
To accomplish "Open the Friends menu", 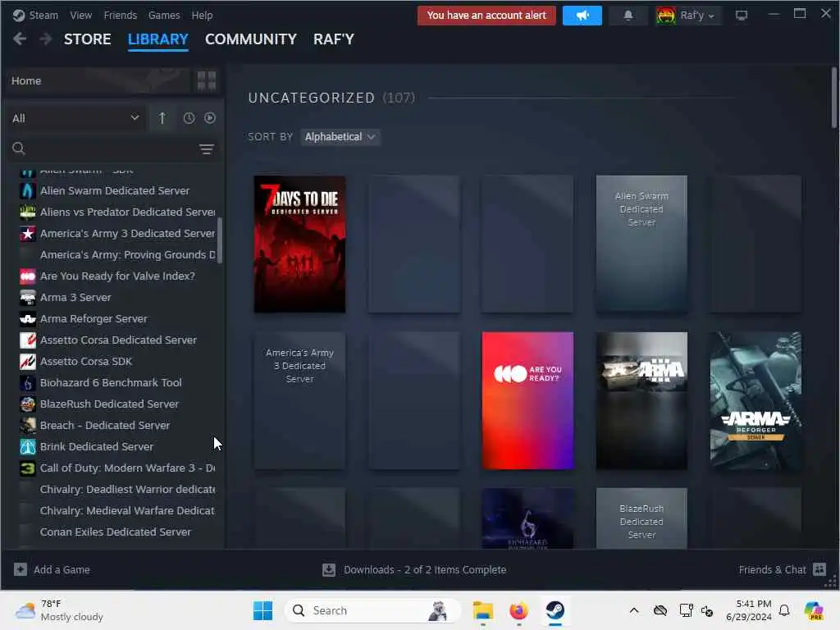I will 120,15.
